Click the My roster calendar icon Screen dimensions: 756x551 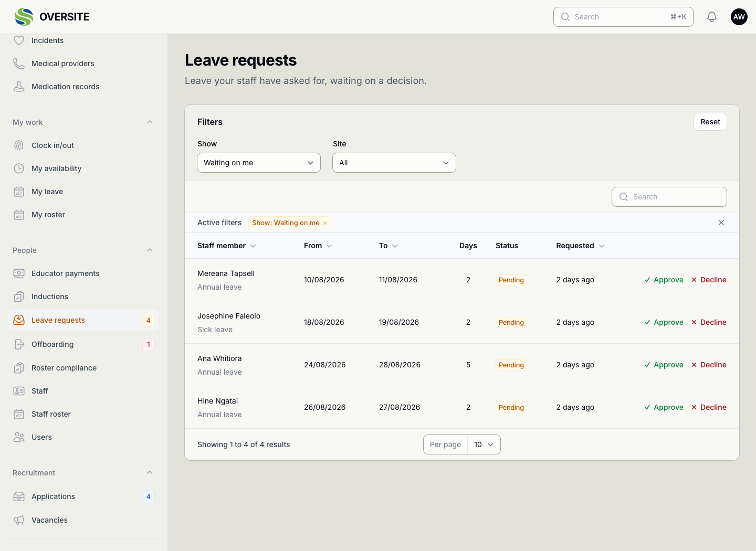click(19, 215)
